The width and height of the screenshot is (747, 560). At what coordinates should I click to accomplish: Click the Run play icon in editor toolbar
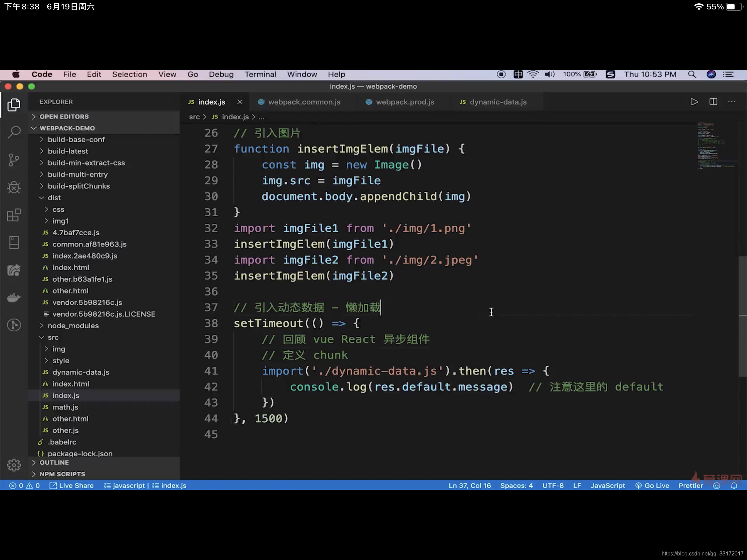click(694, 102)
